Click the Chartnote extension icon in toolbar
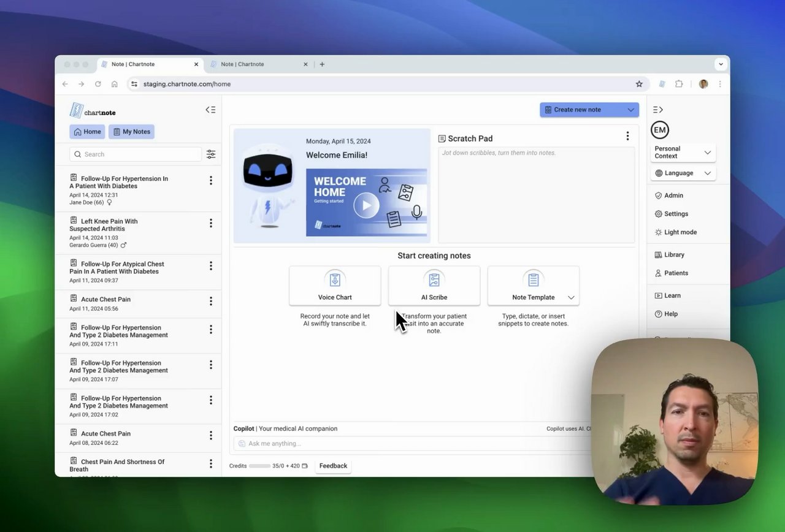This screenshot has height=532, width=785. (x=662, y=84)
